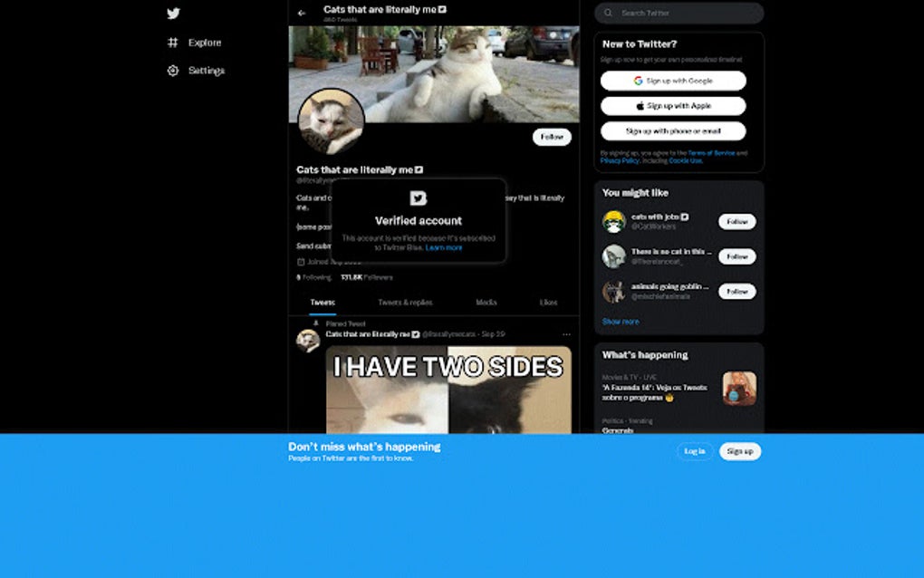
Task: Follow animals going goblin account
Action: tap(736, 291)
